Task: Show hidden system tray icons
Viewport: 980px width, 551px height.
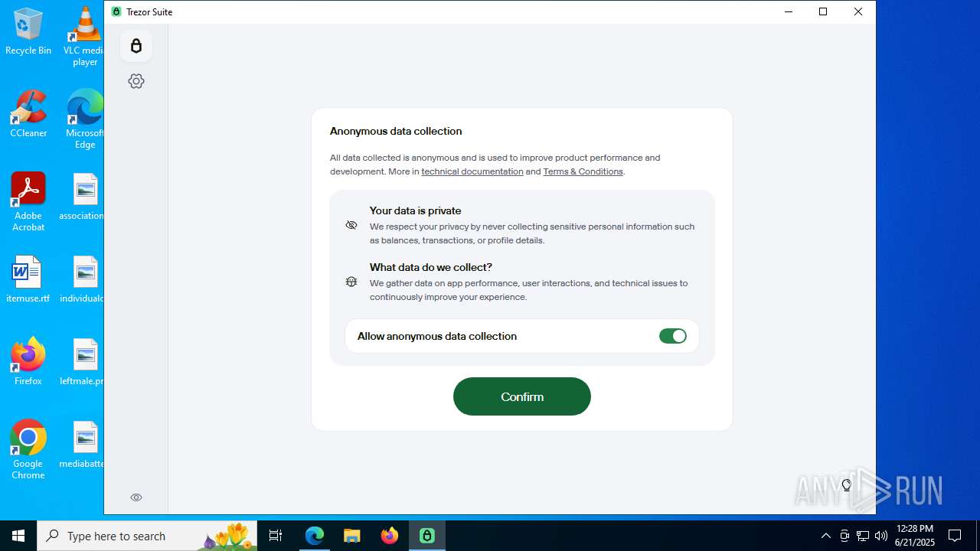Action: tap(825, 536)
